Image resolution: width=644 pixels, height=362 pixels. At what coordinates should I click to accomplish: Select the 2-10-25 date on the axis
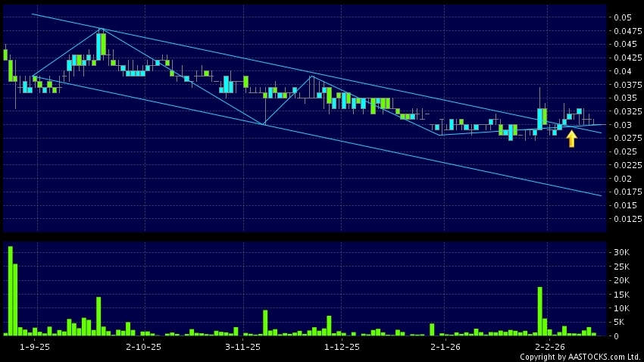pyautogui.click(x=143, y=347)
